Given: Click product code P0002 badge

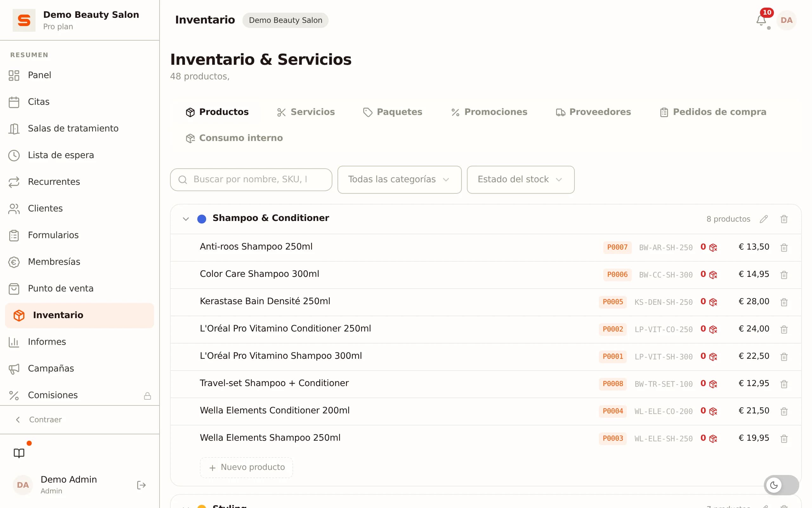Looking at the screenshot, I should tap(612, 329).
